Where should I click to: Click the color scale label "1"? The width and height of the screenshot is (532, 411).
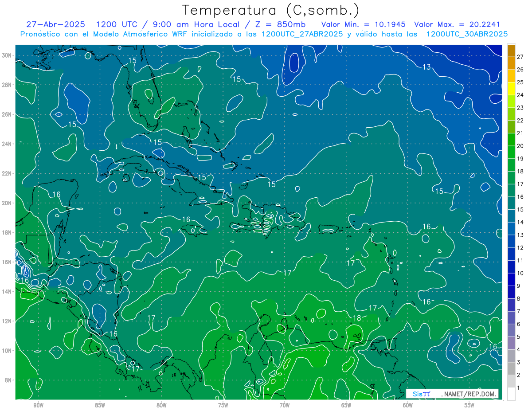[519, 388]
